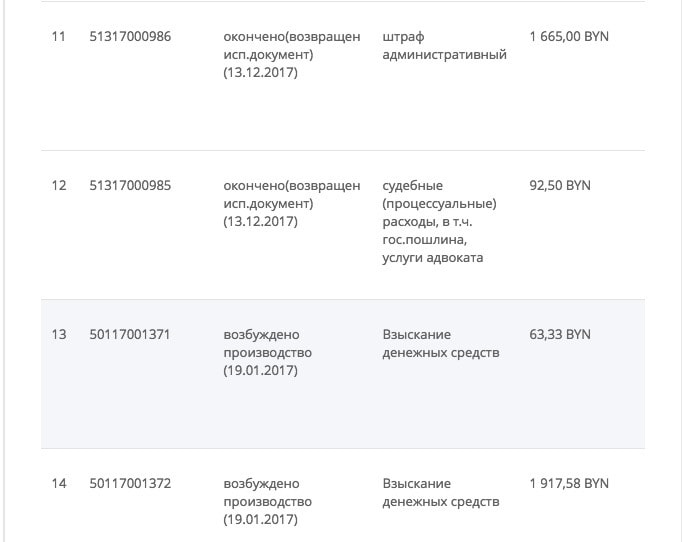Viewport: 682px width, 542px height.
Task: Click the status text in row 12
Action: (291, 203)
